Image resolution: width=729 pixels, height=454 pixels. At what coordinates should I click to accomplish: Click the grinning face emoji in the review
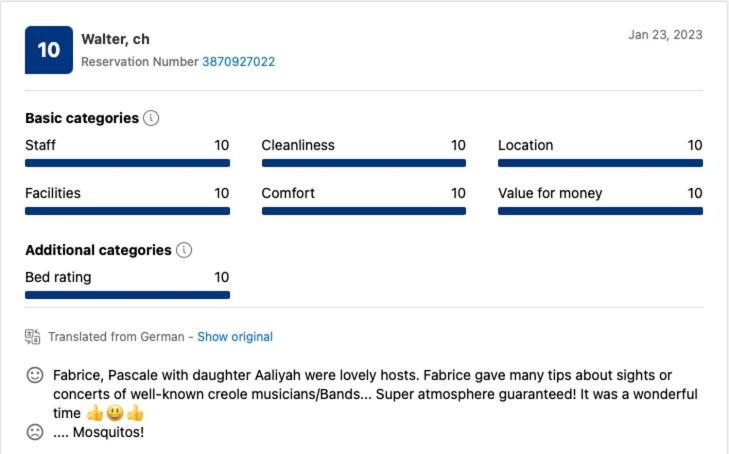pyautogui.click(x=115, y=413)
